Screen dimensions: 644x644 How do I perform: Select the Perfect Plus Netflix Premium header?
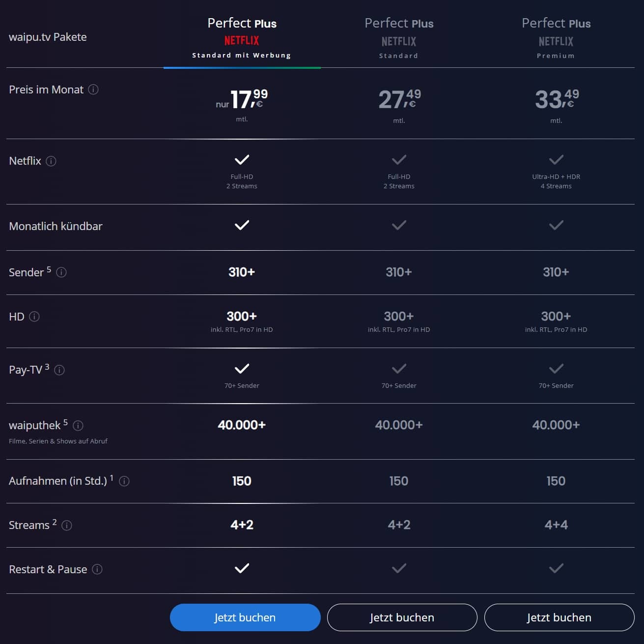[x=556, y=37]
